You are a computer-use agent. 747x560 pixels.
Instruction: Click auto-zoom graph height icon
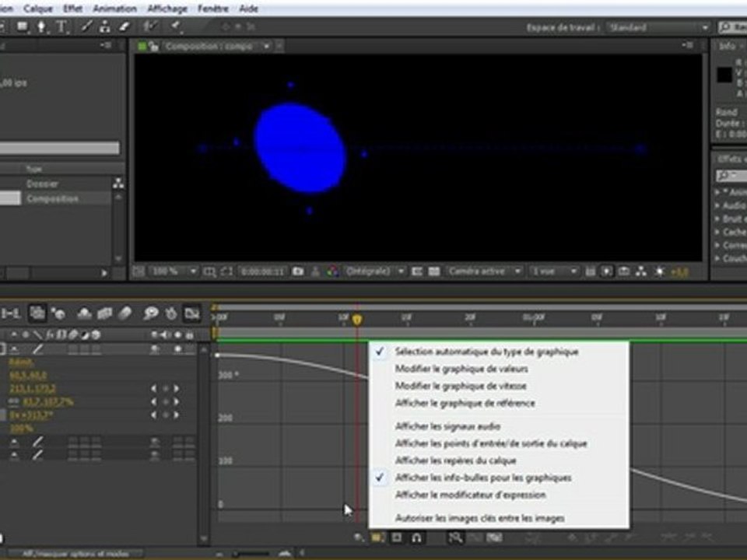(x=455, y=537)
